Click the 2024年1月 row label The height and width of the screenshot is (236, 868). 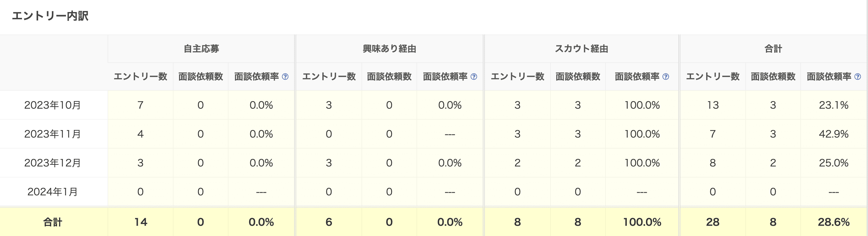pos(53,192)
